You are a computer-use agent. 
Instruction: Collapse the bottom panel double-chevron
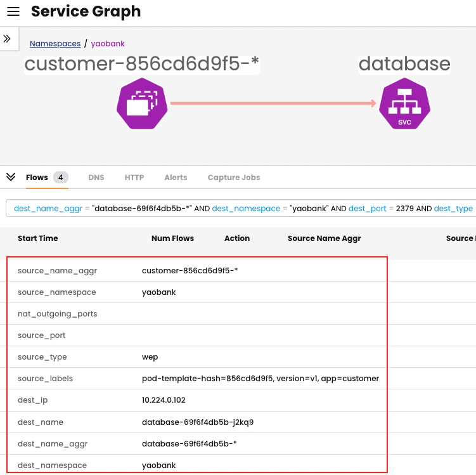pyautogui.click(x=11, y=177)
